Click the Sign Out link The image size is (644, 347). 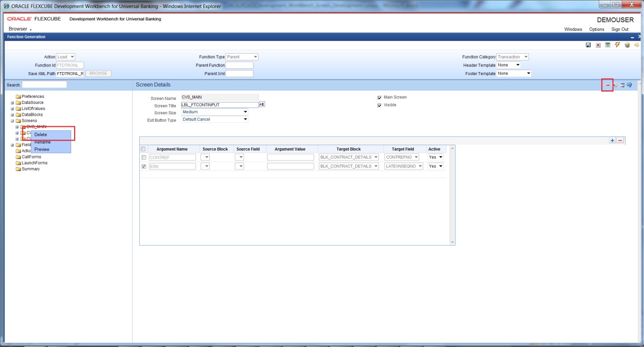[x=620, y=29]
